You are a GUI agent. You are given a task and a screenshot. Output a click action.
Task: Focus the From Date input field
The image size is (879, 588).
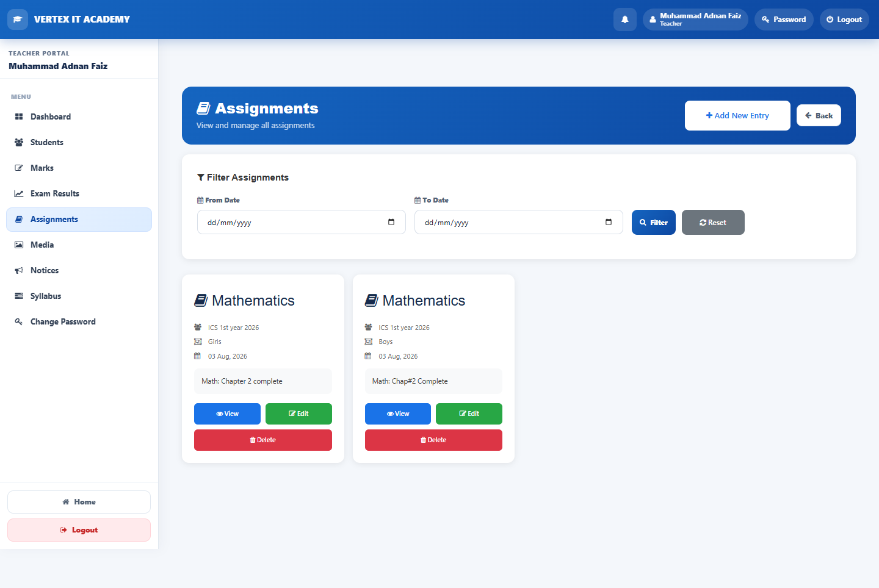click(x=302, y=222)
